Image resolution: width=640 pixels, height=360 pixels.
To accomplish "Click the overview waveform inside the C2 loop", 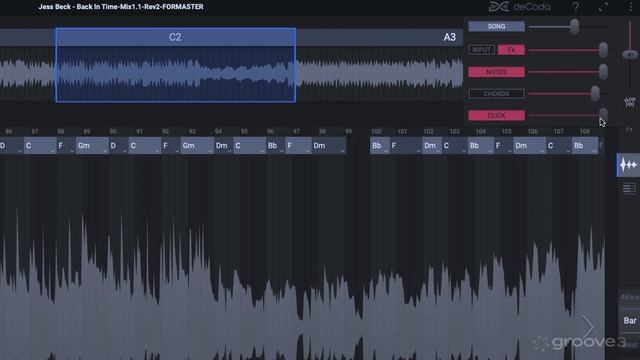I will click(176, 74).
